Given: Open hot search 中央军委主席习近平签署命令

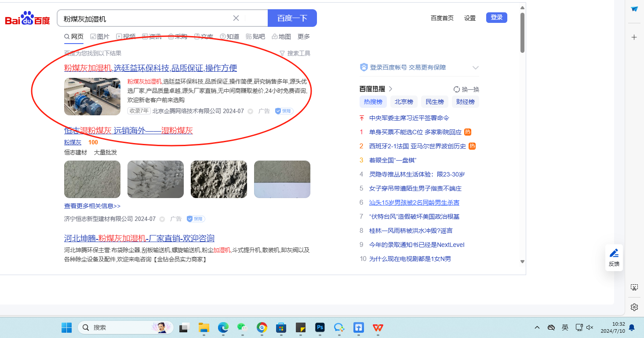Looking at the screenshot, I should click(409, 118).
